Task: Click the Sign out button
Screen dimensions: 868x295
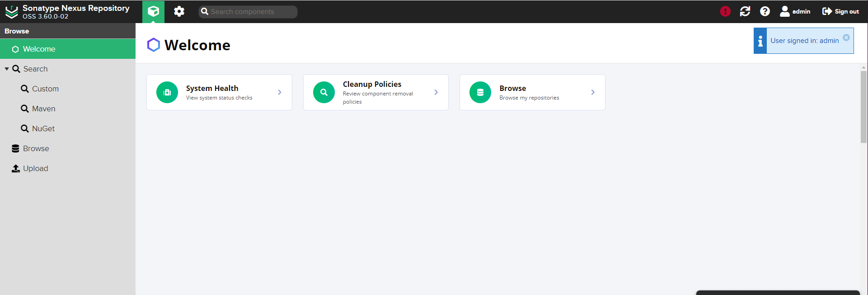Action: [x=840, y=11]
